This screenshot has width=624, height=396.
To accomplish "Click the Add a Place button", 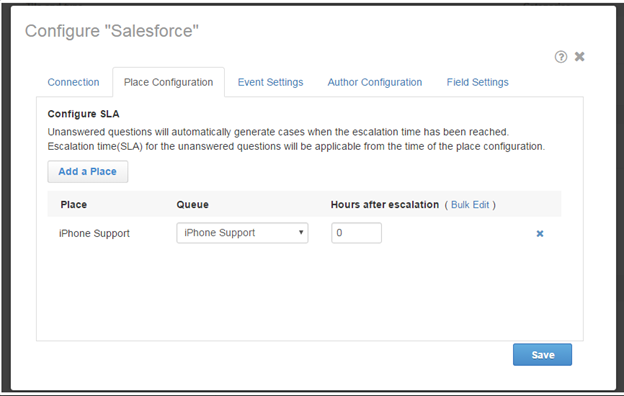I will click(88, 172).
